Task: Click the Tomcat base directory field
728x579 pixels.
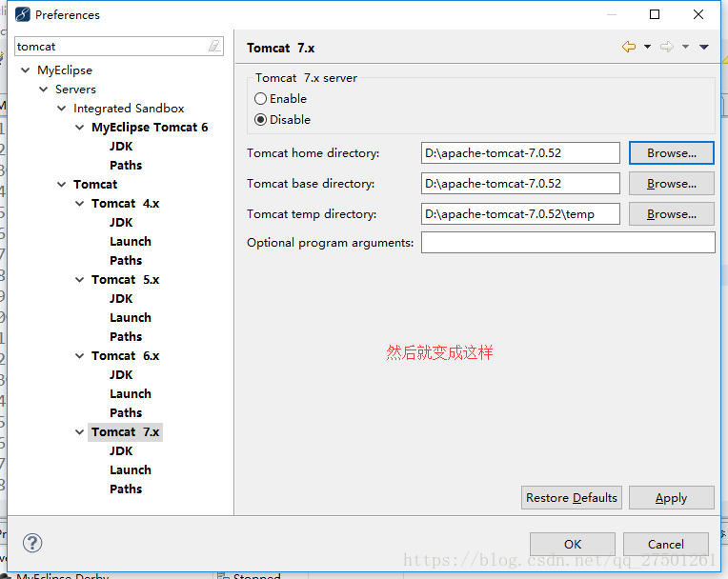Action: click(x=520, y=184)
